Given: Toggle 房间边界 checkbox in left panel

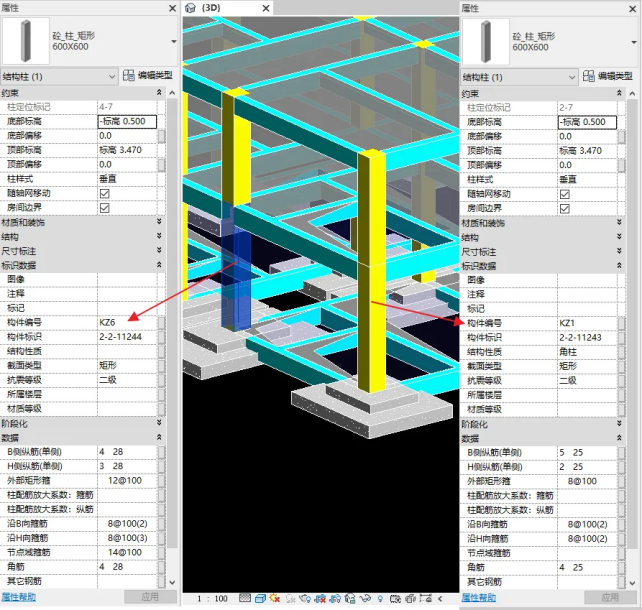Looking at the screenshot, I should (x=104, y=207).
